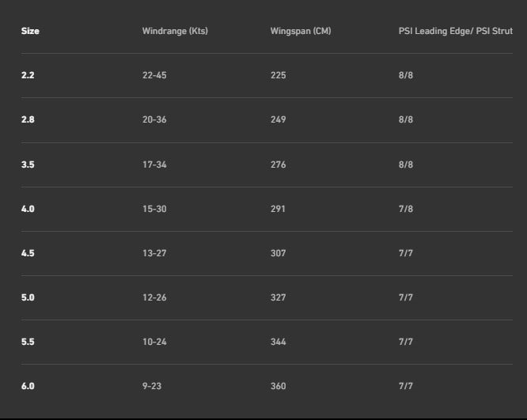Click the 22-45 windrange value
Screen dimensions: 527x420
coord(154,75)
